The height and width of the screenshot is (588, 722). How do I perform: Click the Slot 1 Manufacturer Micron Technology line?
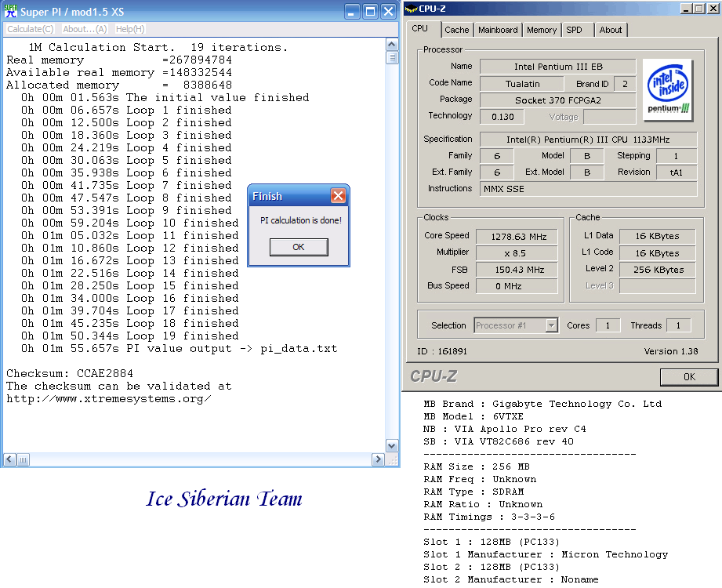pos(546,554)
